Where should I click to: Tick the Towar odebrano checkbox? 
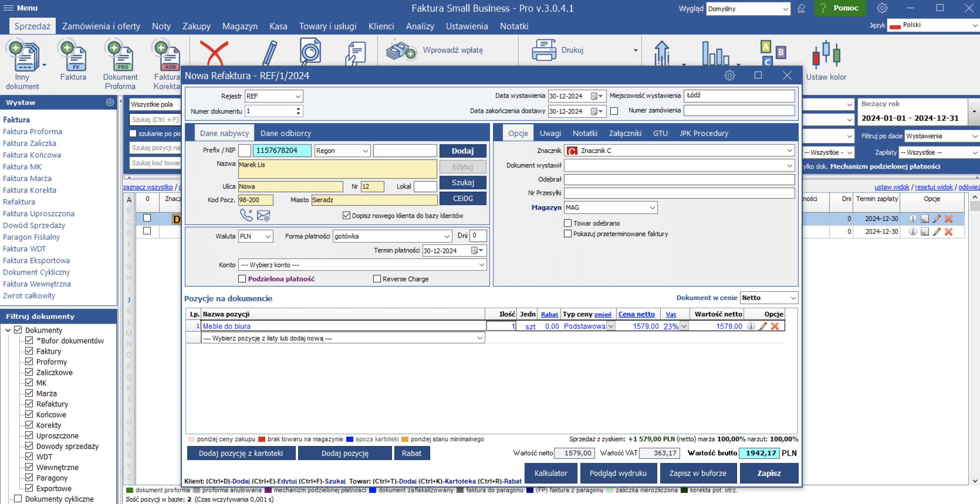568,224
